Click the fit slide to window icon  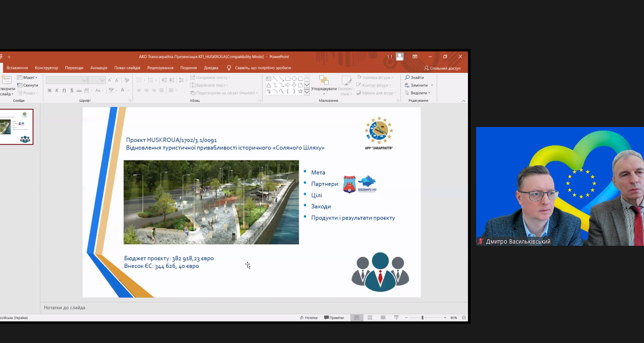point(464,317)
